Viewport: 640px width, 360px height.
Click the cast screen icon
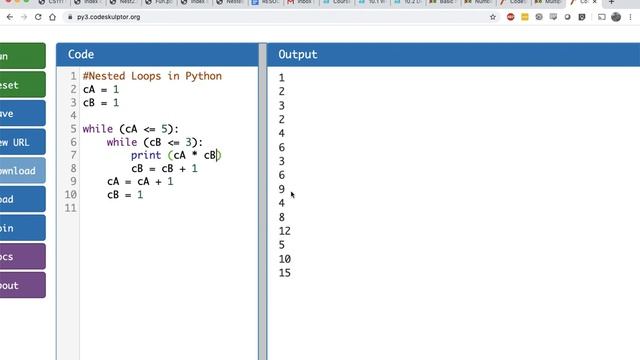602,17
